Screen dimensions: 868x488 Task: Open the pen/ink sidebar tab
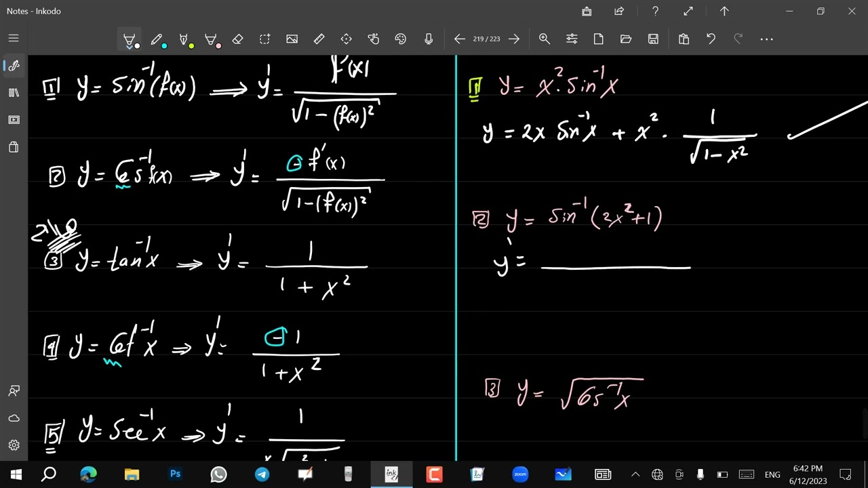tap(14, 66)
